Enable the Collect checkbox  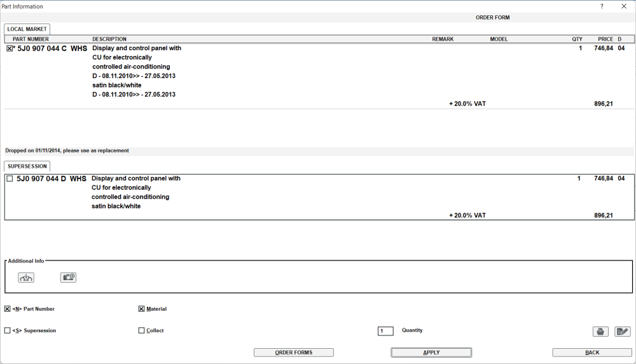141,331
